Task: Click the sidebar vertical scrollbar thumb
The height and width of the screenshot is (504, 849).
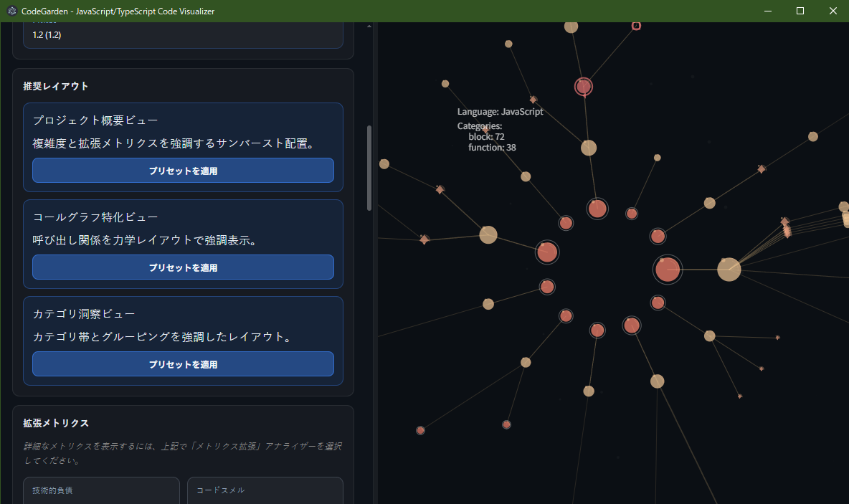Action: pyautogui.click(x=369, y=168)
